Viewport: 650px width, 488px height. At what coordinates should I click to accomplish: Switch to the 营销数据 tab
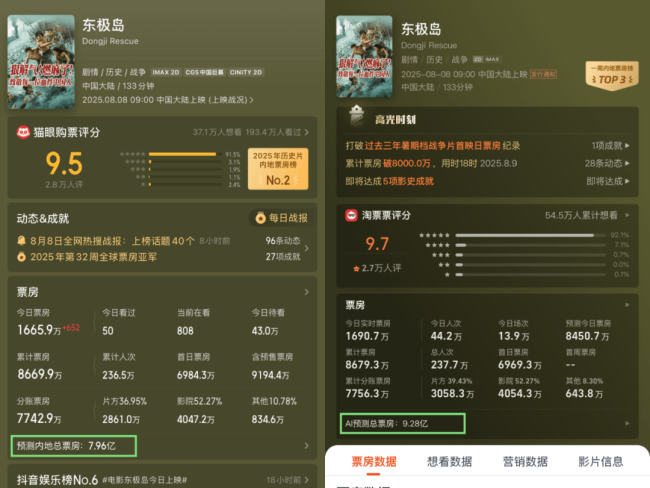pyautogui.click(x=525, y=461)
